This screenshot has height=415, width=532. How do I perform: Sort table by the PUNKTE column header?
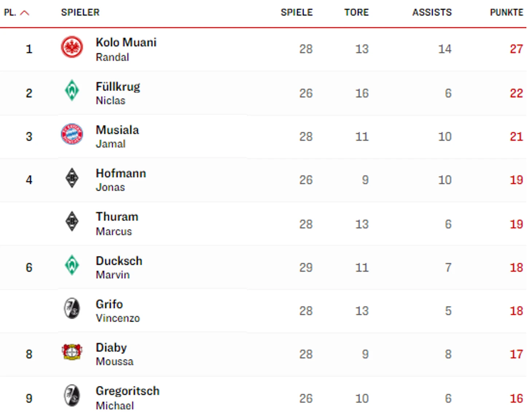(x=506, y=12)
